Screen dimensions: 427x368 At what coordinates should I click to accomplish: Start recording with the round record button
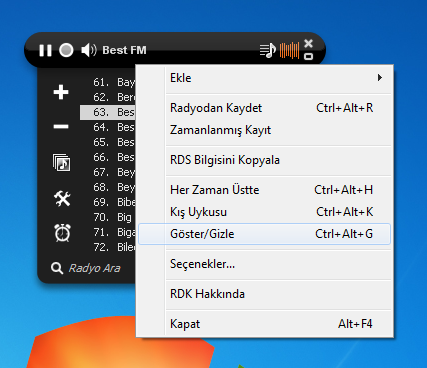(x=66, y=50)
